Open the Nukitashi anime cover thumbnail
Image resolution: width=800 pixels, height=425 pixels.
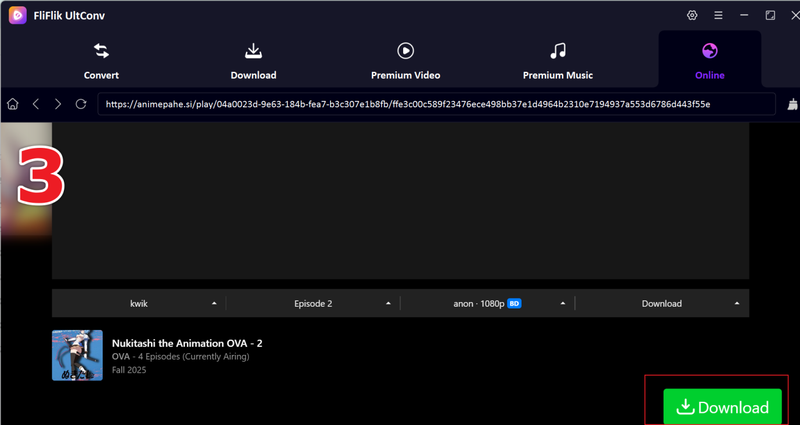click(78, 355)
